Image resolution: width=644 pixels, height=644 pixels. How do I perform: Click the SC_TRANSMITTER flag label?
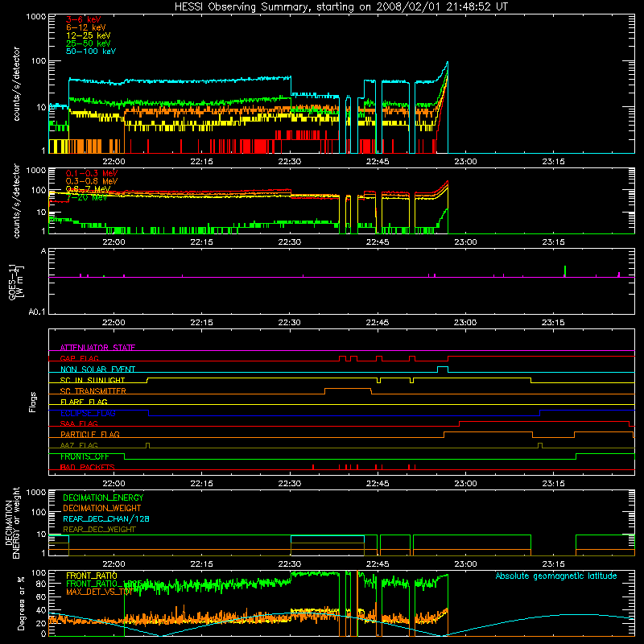tap(93, 391)
